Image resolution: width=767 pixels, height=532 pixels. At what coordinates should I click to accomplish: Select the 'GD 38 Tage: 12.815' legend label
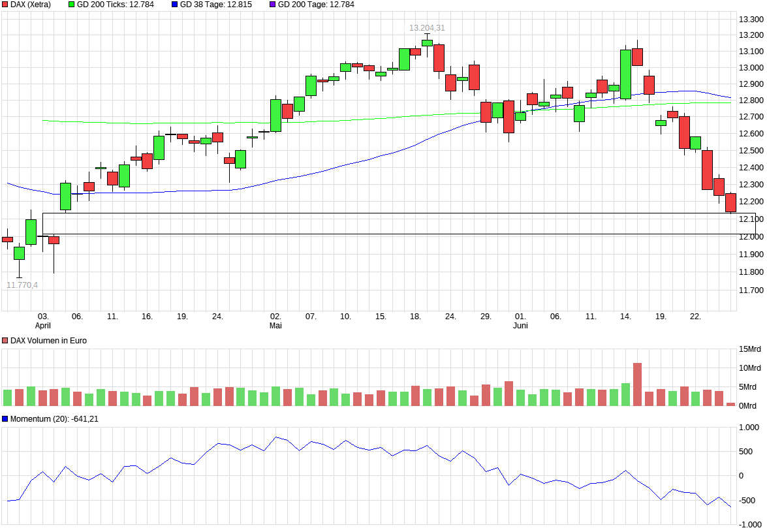[x=216, y=5]
